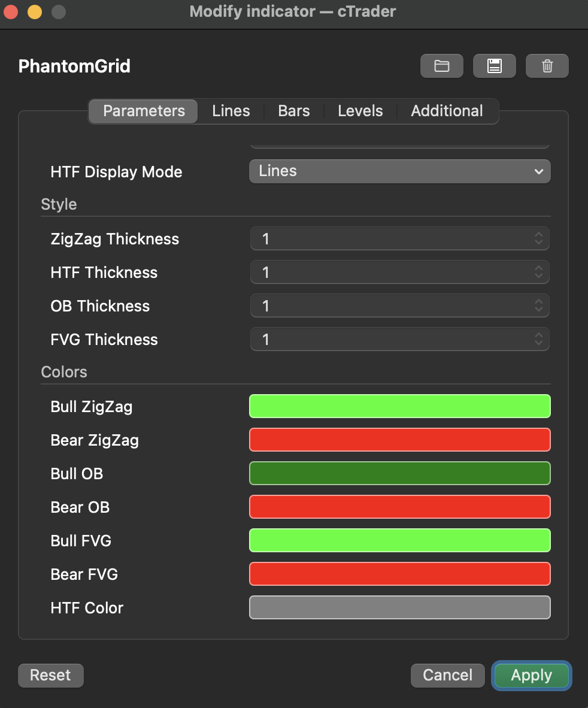The height and width of the screenshot is (708, 588).
Task: Switch to the Lines tab
Action: (x=230, y=111)
